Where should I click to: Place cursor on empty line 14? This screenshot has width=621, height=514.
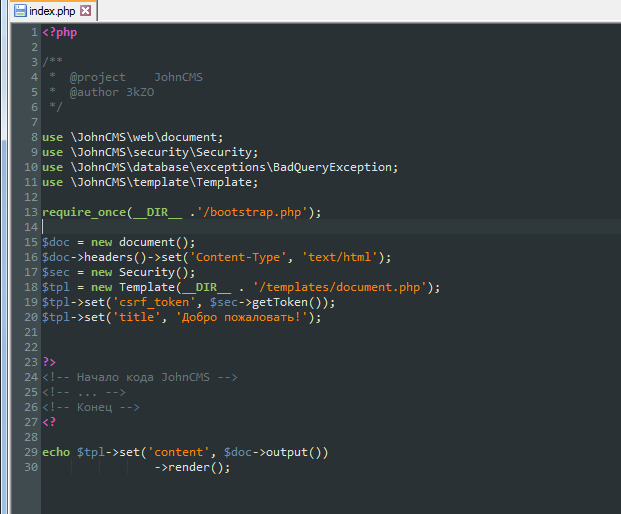331,227
